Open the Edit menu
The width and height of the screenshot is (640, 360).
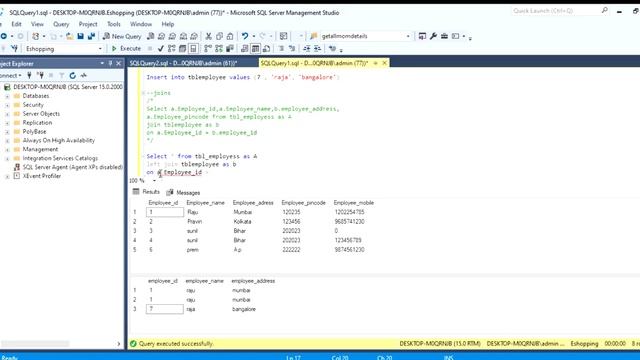click(16, 24)
